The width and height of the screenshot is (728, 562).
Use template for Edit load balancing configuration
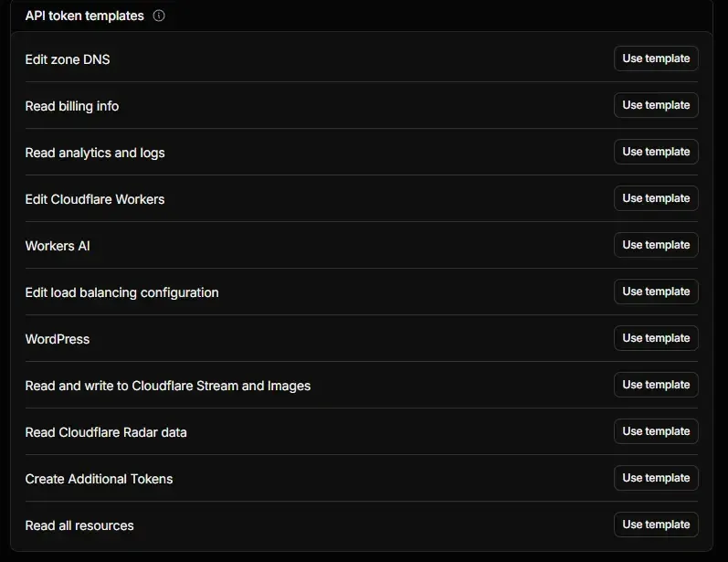tap(656, 292)
